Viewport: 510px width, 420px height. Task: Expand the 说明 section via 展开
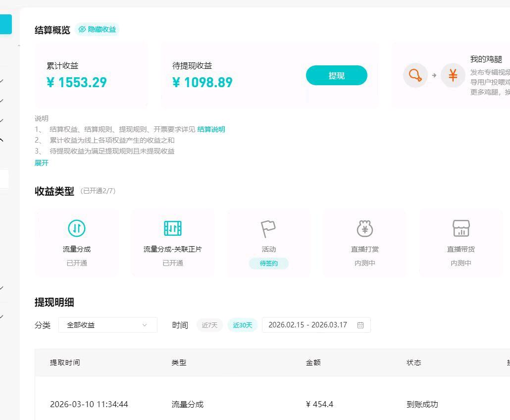[x=41, y=162]
